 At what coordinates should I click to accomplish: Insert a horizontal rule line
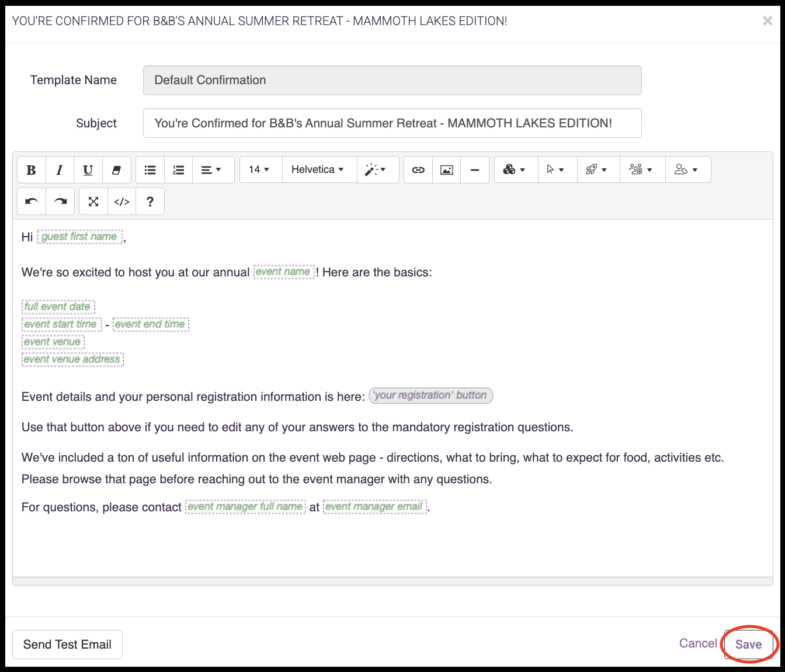tap(475, 170)
